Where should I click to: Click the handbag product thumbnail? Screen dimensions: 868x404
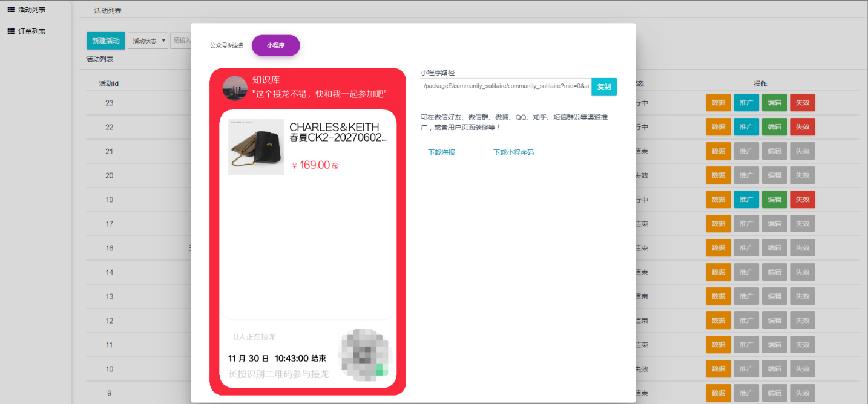[256, 147]
